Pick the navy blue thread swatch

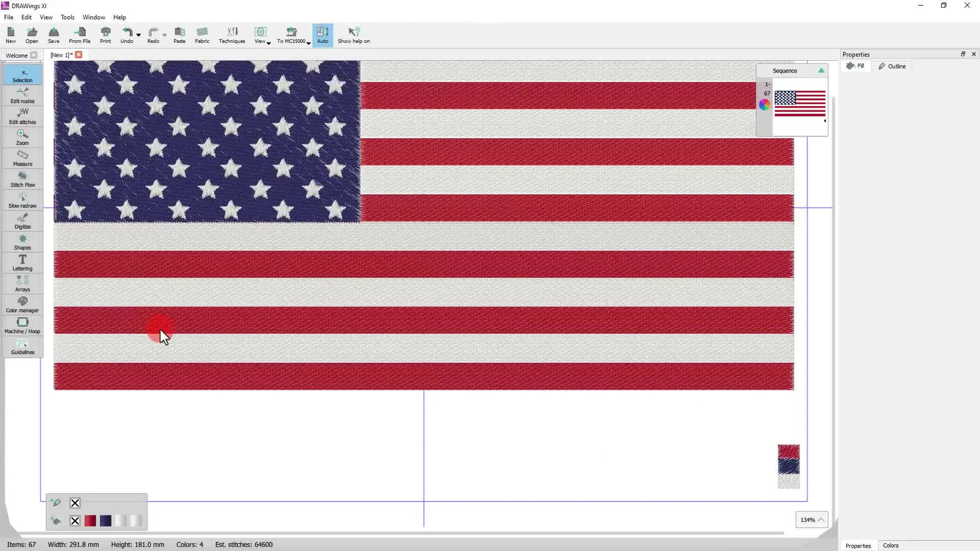click(106, 521)
